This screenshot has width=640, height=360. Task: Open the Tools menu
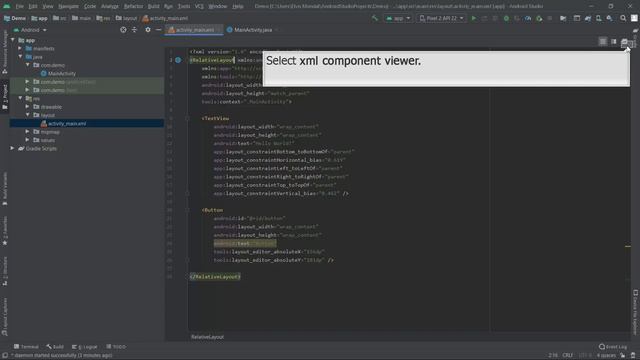[x=184, y=6]
